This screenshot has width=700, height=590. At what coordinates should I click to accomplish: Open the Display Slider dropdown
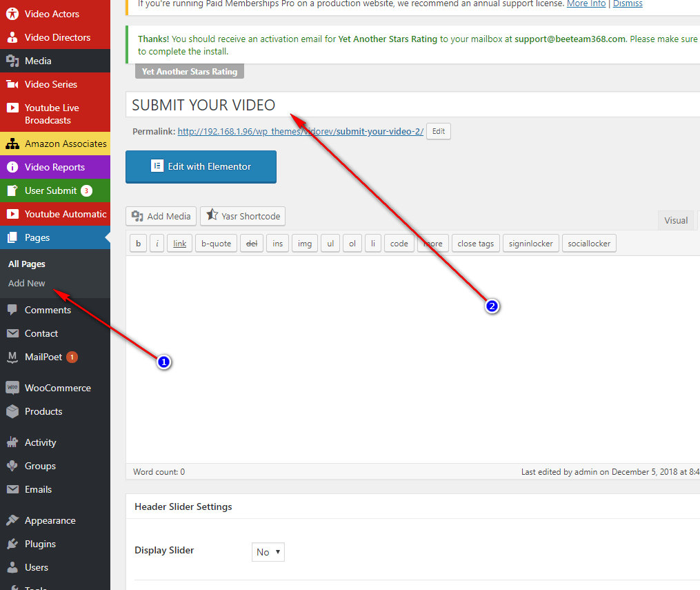[x=268, y=552]
